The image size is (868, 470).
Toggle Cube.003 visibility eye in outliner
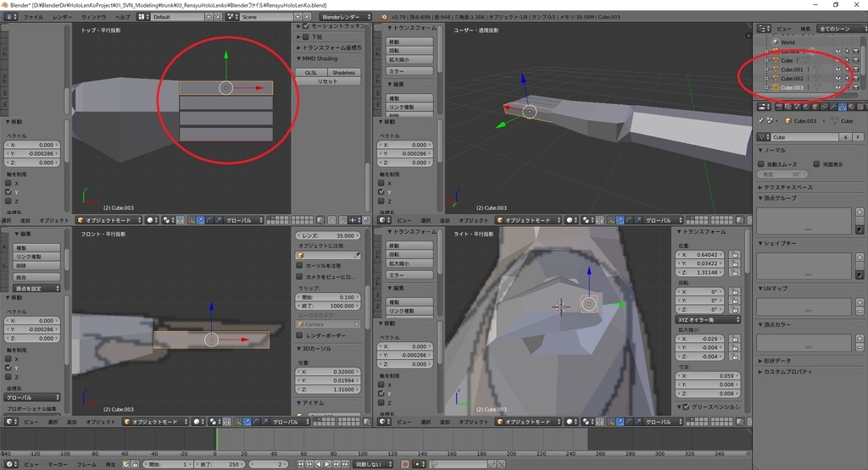click(x=838, y=87)
